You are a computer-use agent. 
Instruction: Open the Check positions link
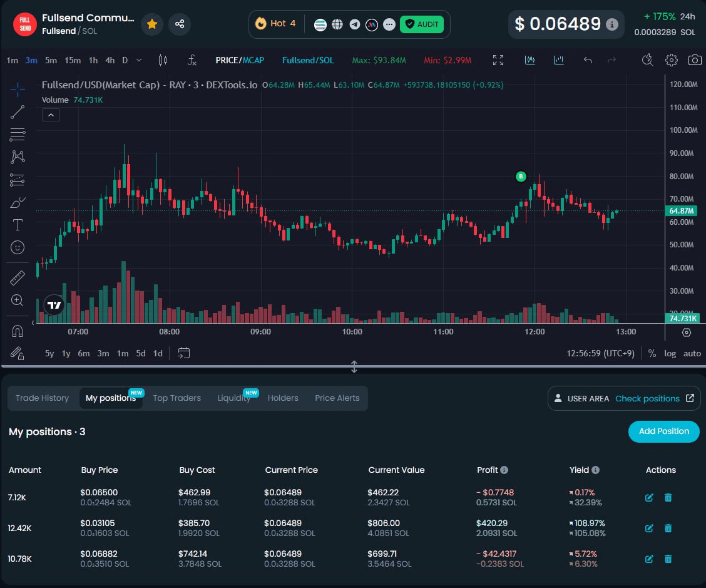647,398
